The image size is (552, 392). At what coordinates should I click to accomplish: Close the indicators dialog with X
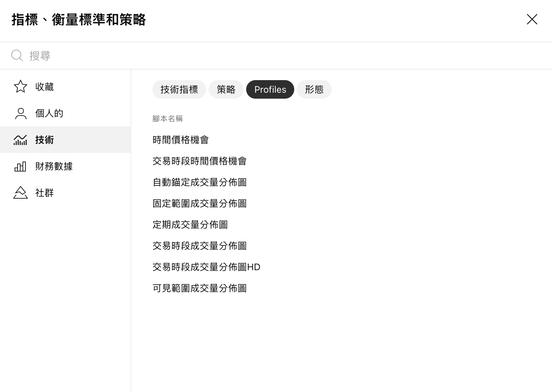tap(532, 20)
